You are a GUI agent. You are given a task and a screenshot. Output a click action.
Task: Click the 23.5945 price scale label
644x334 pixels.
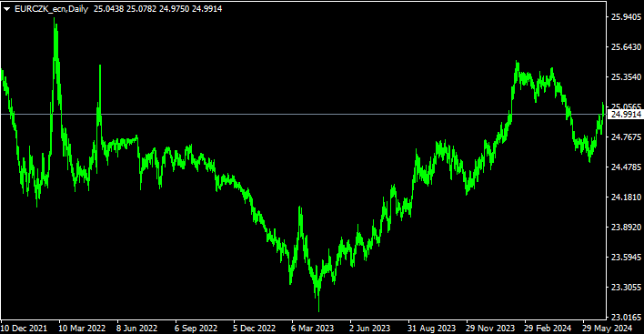(626, 257)
